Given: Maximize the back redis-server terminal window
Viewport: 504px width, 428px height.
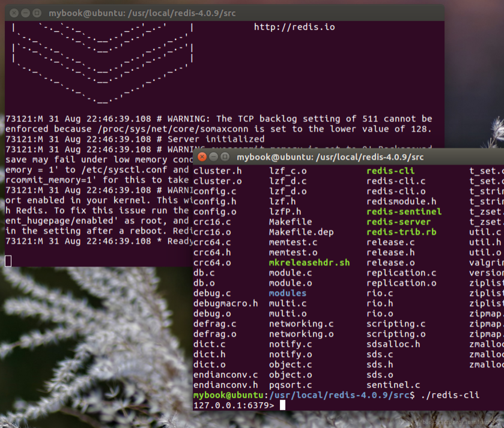Looking at the screenshot, I should point(37,13).
